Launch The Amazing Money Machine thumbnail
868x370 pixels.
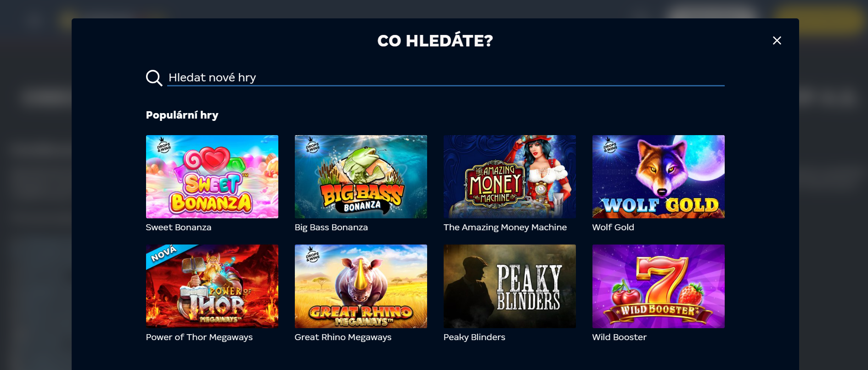509,176
